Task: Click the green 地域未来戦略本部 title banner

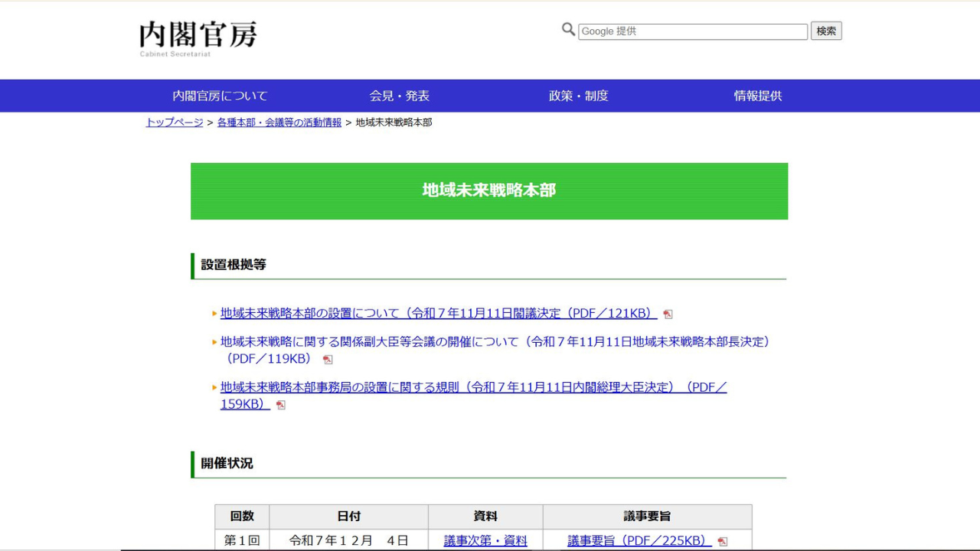Action: click(x=488, y=191)
